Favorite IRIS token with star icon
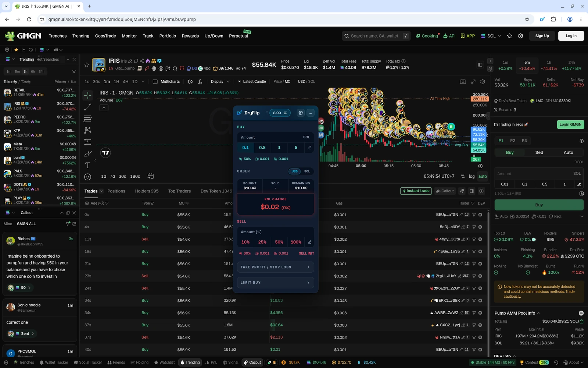Viewport: 588px width, 368px height. [87, 65]
